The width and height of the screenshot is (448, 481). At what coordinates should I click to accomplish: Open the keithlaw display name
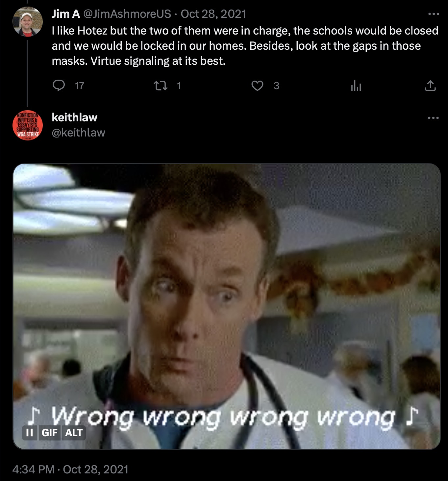[x=75, y=117]
